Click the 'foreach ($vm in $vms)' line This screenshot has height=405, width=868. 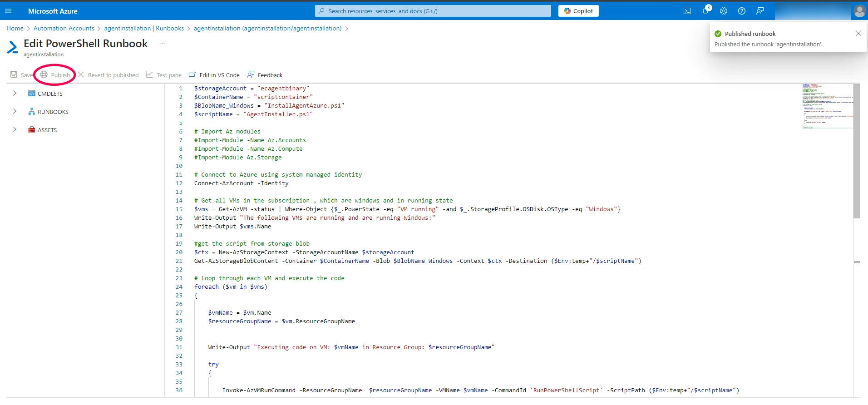(x=231, y=287)
